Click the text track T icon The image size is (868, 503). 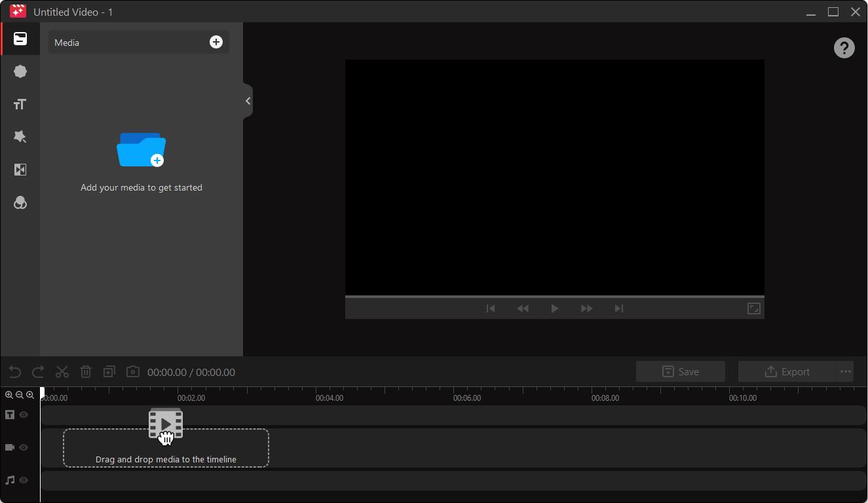(x=10, y=415)
